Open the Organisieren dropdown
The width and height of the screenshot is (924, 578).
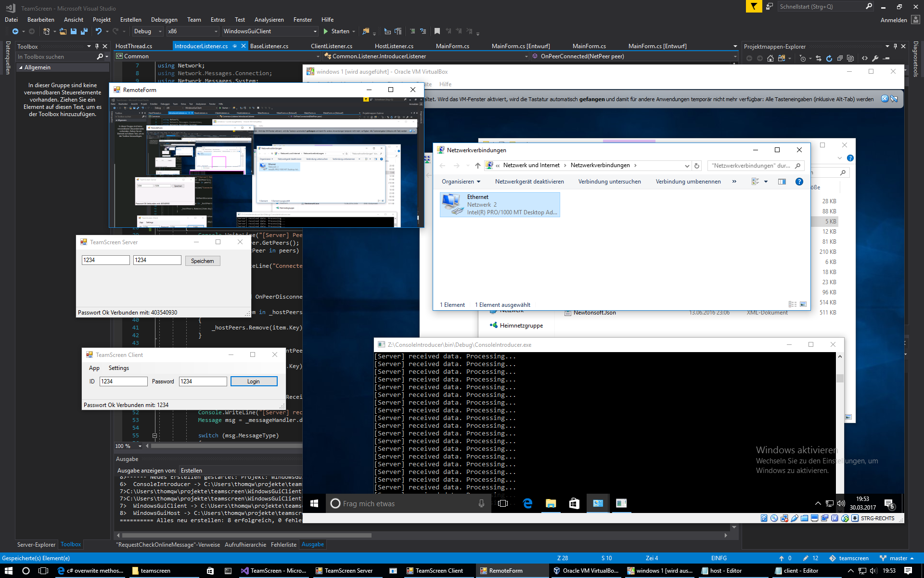pos(461,182)
